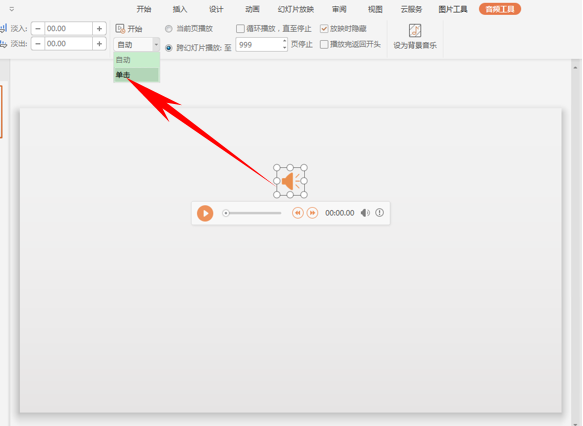Click the volume speaker icon in player
Viewport: 583px width, 426px height.
(365, 213)
